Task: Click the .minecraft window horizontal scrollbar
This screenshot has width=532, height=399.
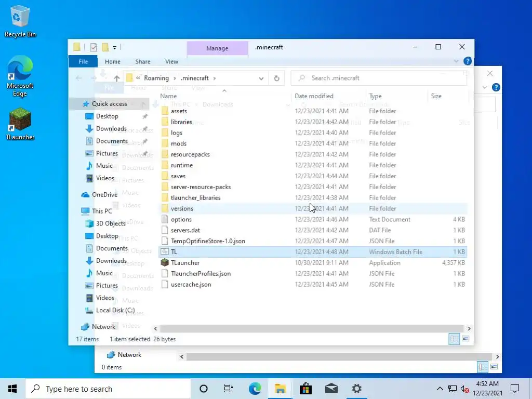Action: (x=312, y=329)
